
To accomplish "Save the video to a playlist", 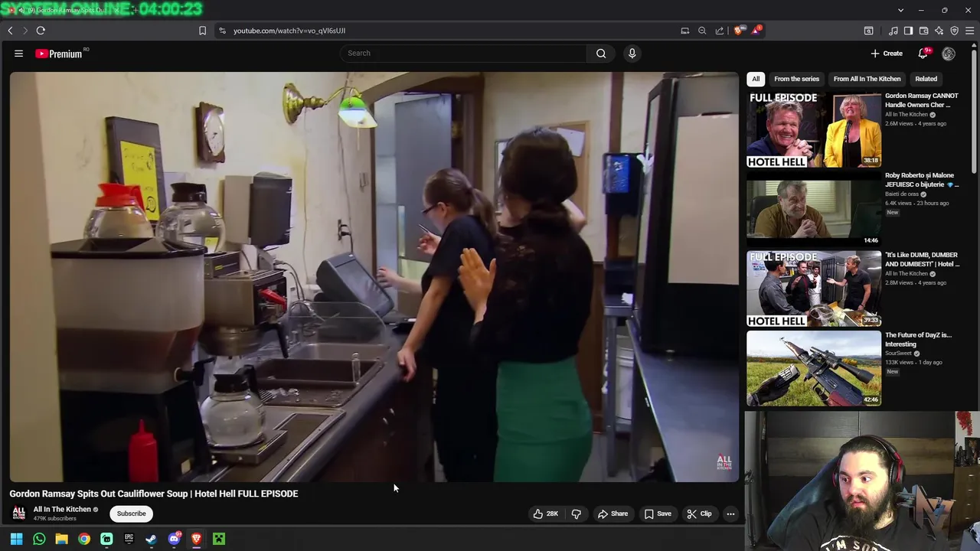I will point(658,514).
